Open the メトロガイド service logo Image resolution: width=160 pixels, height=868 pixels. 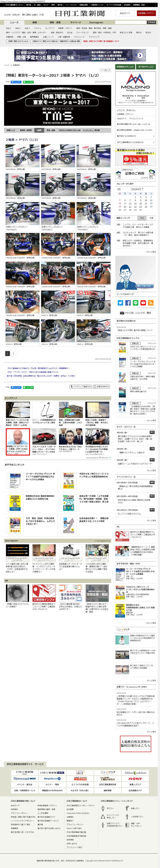click(135, 779)
